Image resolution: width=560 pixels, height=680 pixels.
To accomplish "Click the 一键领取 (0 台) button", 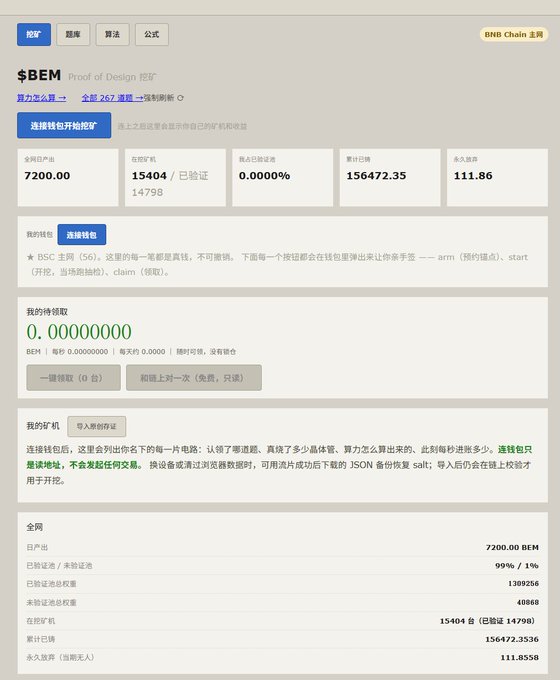I will [73, 378].
